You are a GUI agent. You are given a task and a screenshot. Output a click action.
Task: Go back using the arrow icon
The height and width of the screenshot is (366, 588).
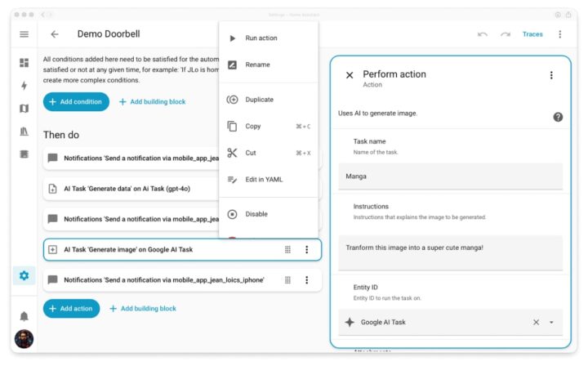pyautogui.click(x=55, y=34)
